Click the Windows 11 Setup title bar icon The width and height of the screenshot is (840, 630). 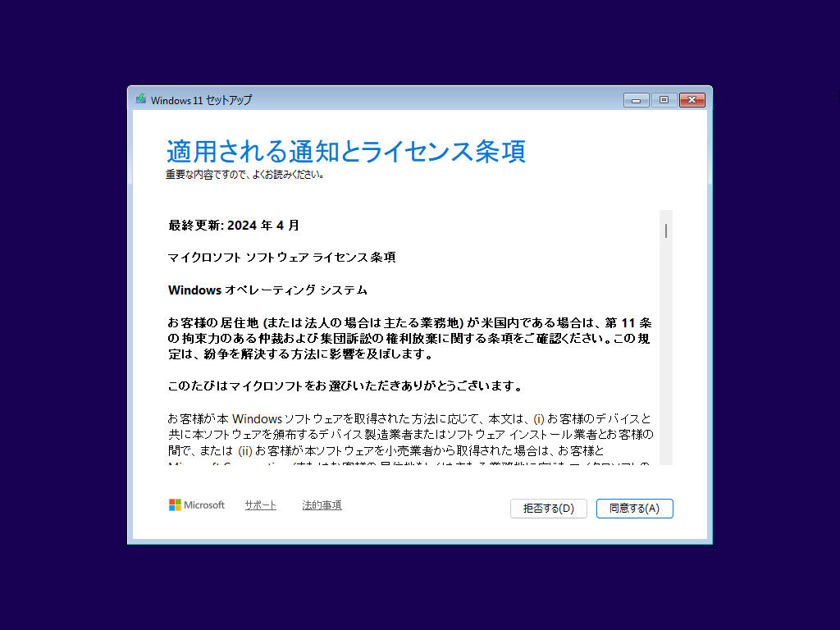(141, 99)
